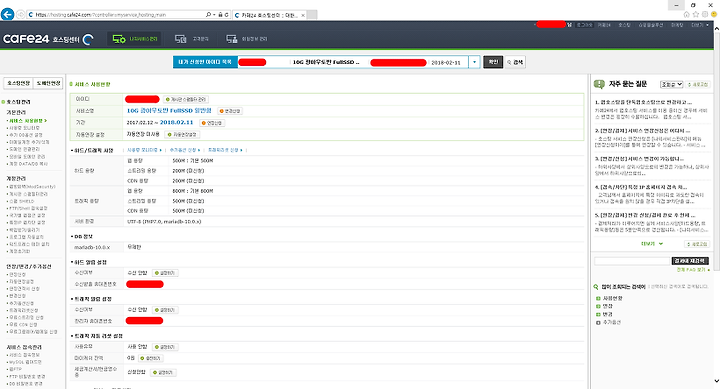
Task: Open a new browser tab
Action: point(312,15)
